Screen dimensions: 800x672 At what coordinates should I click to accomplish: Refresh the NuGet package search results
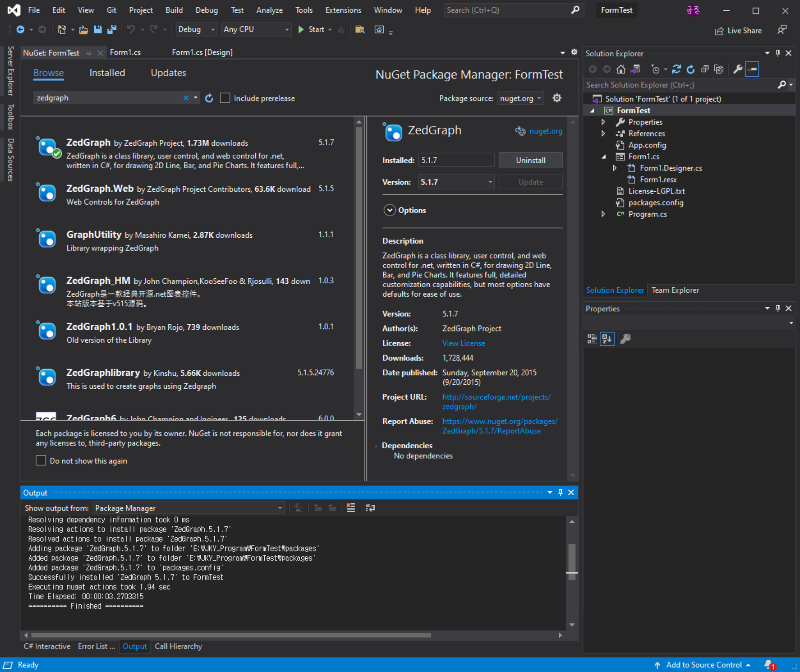[x=209, y=98]
